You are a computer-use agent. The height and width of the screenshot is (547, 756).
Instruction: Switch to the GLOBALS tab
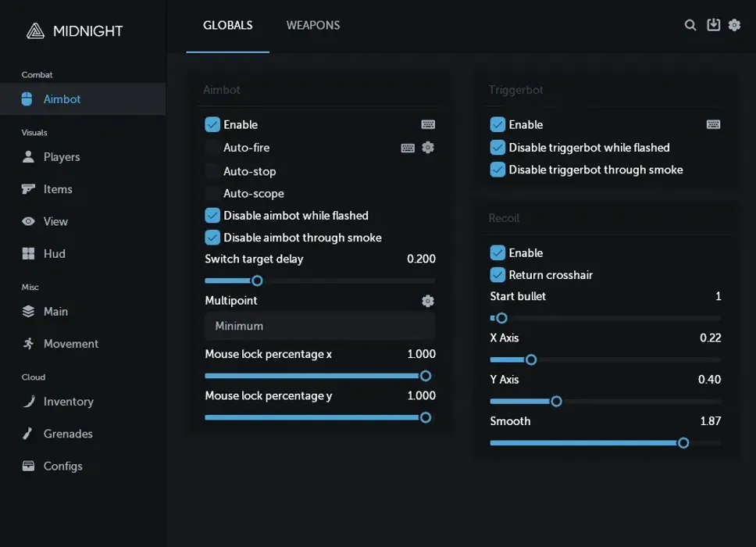(x=227, y=25)
